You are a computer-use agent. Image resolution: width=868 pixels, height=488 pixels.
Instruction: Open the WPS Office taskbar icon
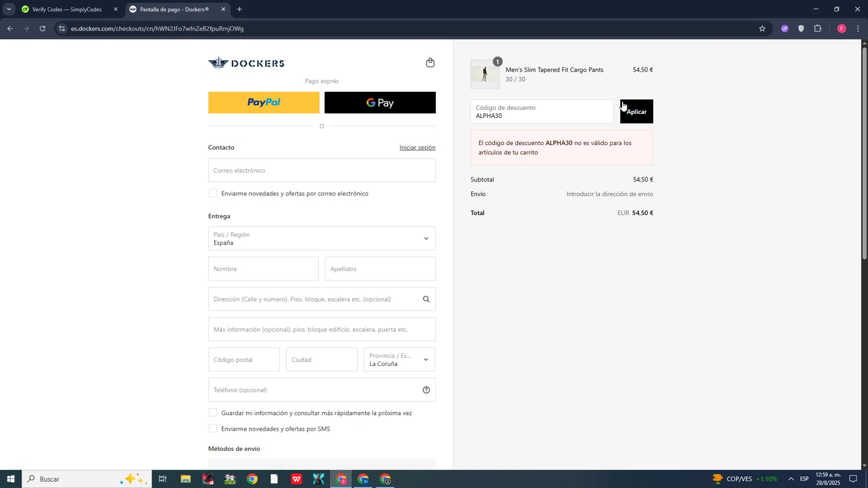(296, 479)
